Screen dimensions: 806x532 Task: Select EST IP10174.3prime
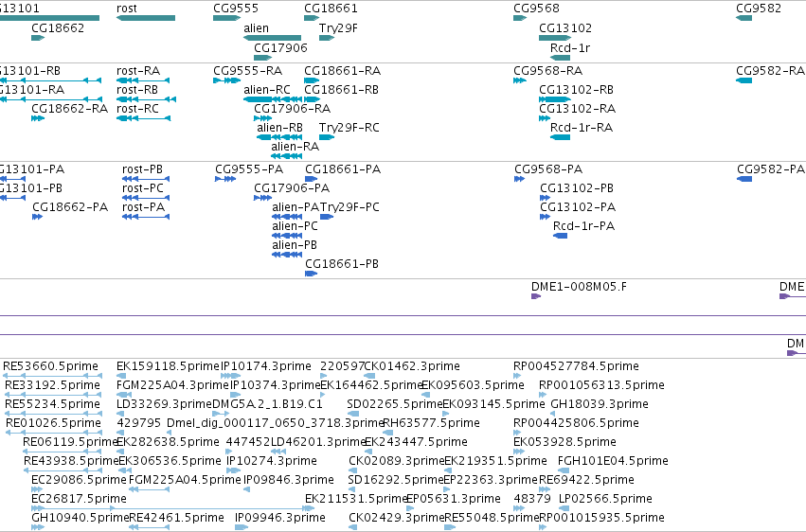[266, 366]
